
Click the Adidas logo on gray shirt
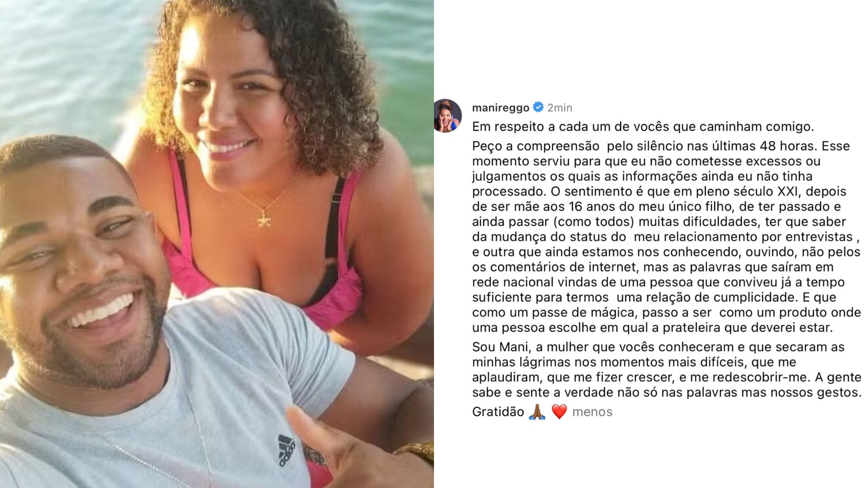coord(287,450)
